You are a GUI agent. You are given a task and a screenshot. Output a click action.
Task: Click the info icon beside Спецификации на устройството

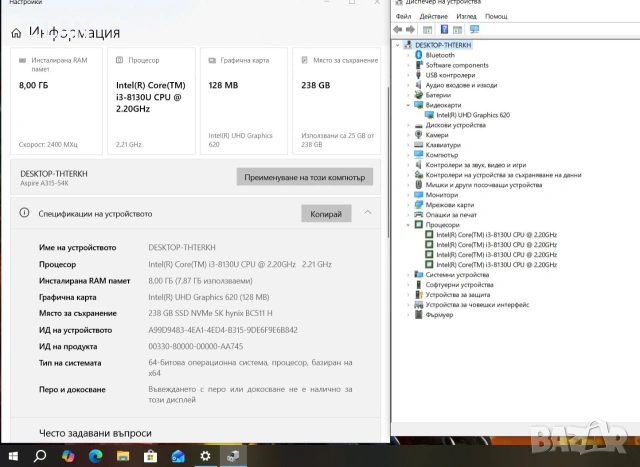pyautogui.click(x=24, y=213)
